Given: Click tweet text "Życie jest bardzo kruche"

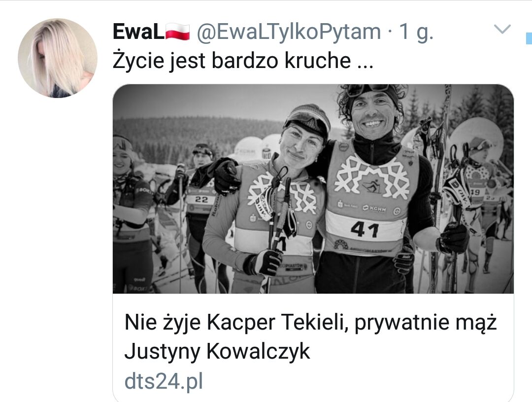Looking at the screenshot, I should click(232, 61).
